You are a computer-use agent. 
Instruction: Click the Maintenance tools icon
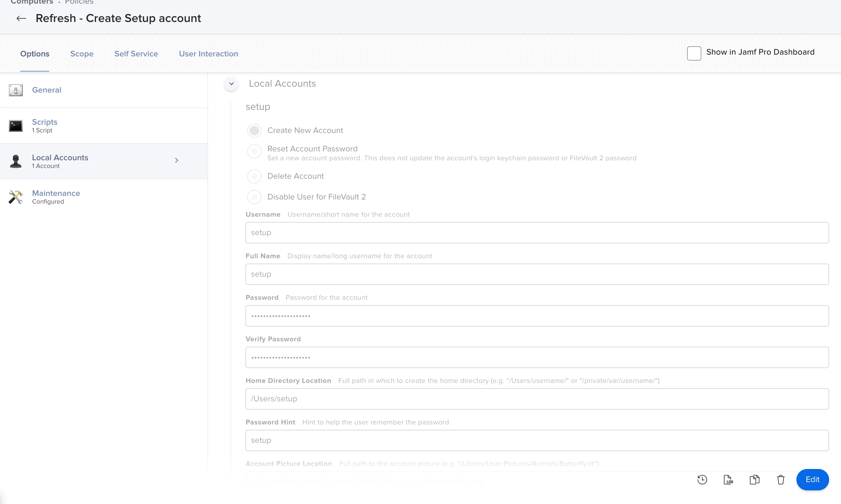tap(16, 197)
